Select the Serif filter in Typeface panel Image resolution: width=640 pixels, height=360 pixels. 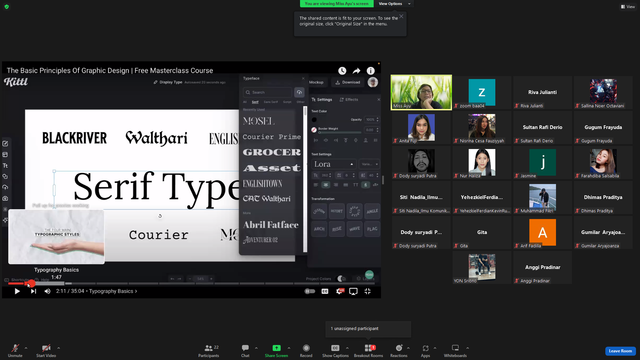tap(255, 102)
